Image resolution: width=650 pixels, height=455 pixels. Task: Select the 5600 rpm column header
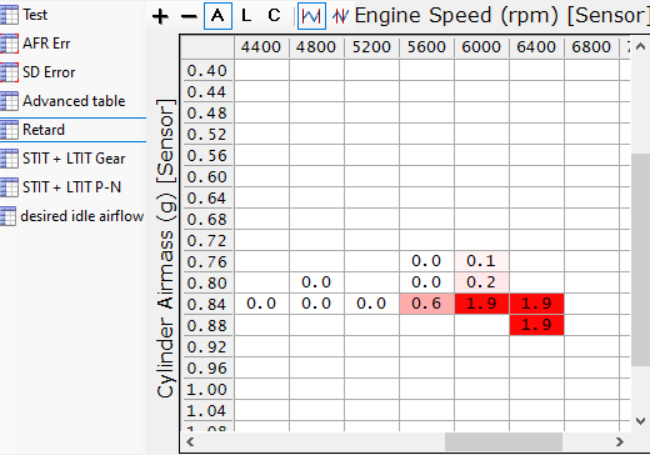point(427,47)
